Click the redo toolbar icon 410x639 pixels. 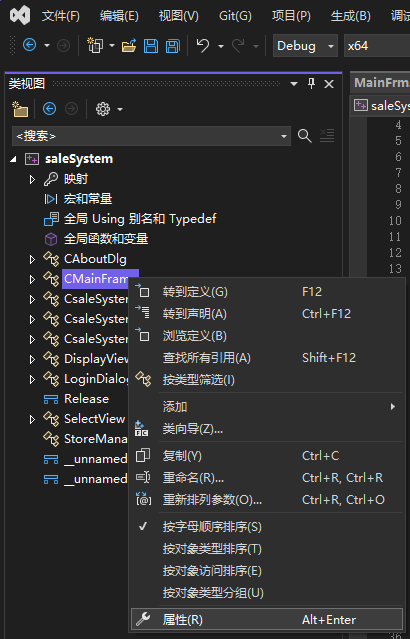[x=238, y=45]
